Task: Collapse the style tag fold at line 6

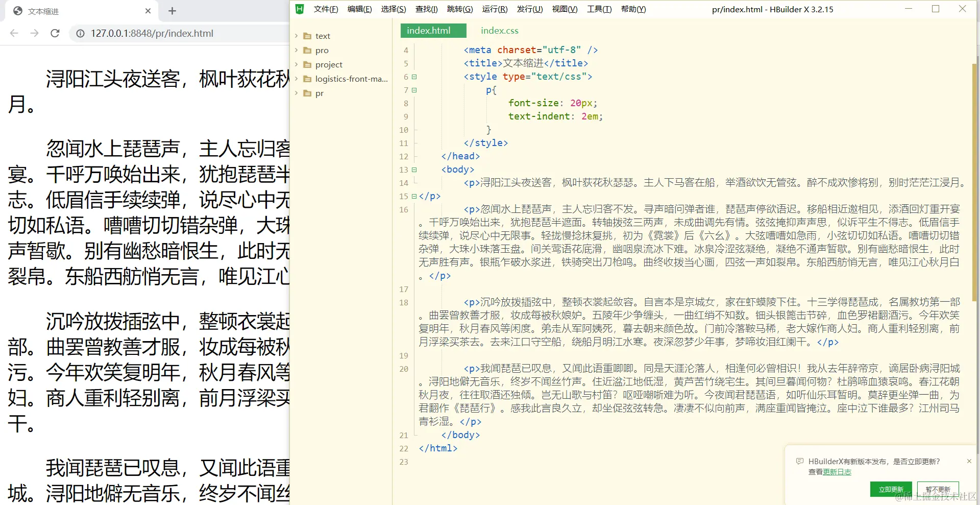Action: tap(414, 77)
